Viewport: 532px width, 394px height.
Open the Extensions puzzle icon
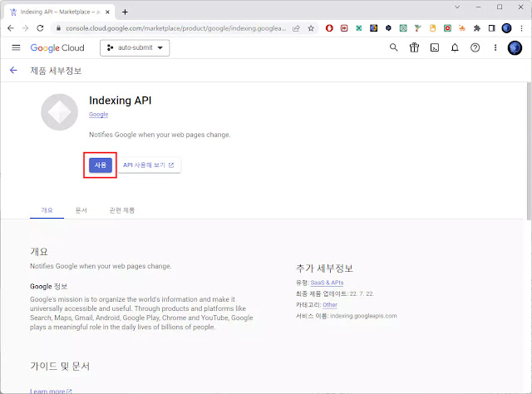[x=477, y=28]
